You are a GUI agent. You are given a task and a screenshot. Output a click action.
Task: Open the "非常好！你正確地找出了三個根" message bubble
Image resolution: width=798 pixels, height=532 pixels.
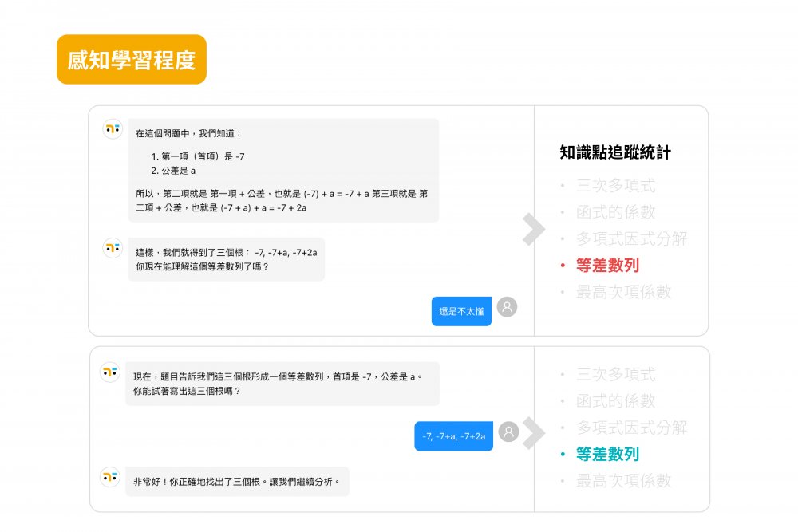coord(237,482)
